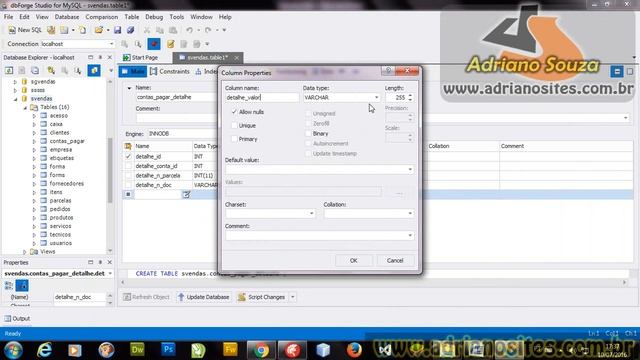Viewport: 640px width, 360px height.
Task: Click the Refresh Object button
Action: tap(146, 297)
